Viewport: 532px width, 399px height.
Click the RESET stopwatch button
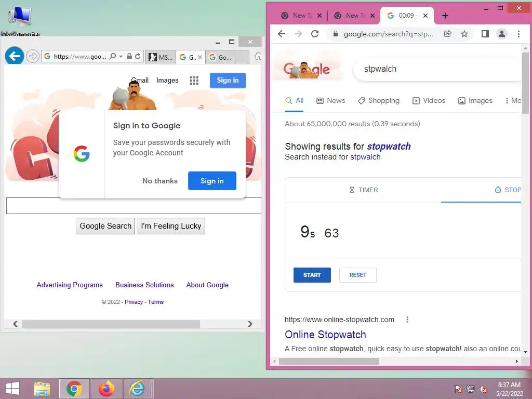tap(358, 275)
